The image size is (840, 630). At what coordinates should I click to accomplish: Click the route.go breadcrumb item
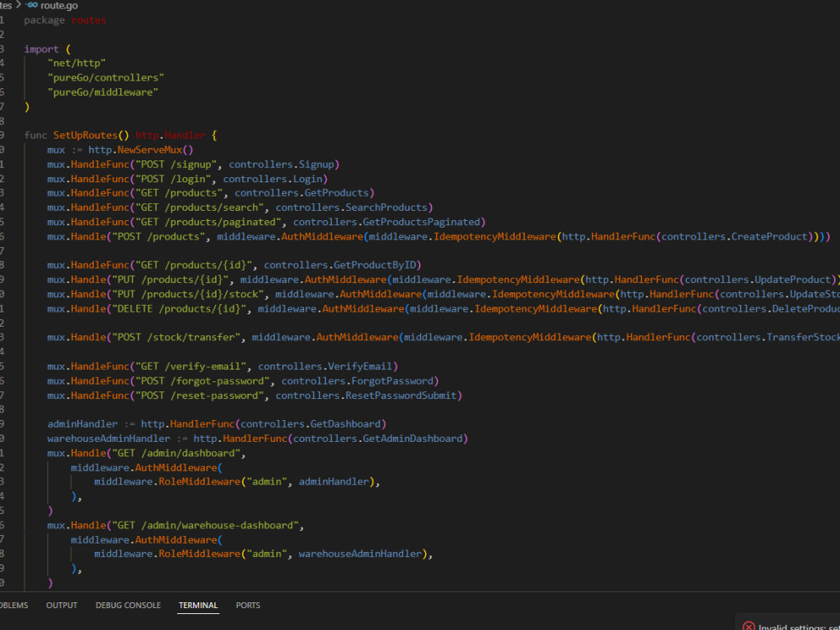(59, 5)
